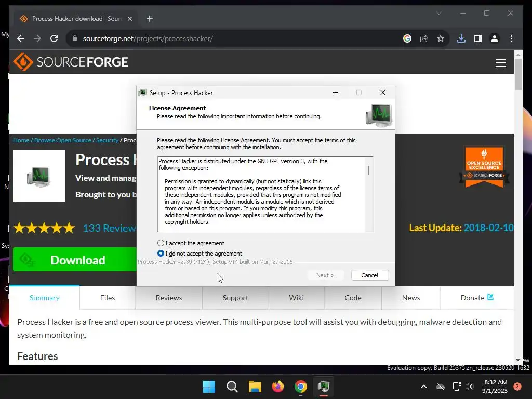Open network status tray icon
532x399 pixels.
pyautogui.click(x=457, y=387)
